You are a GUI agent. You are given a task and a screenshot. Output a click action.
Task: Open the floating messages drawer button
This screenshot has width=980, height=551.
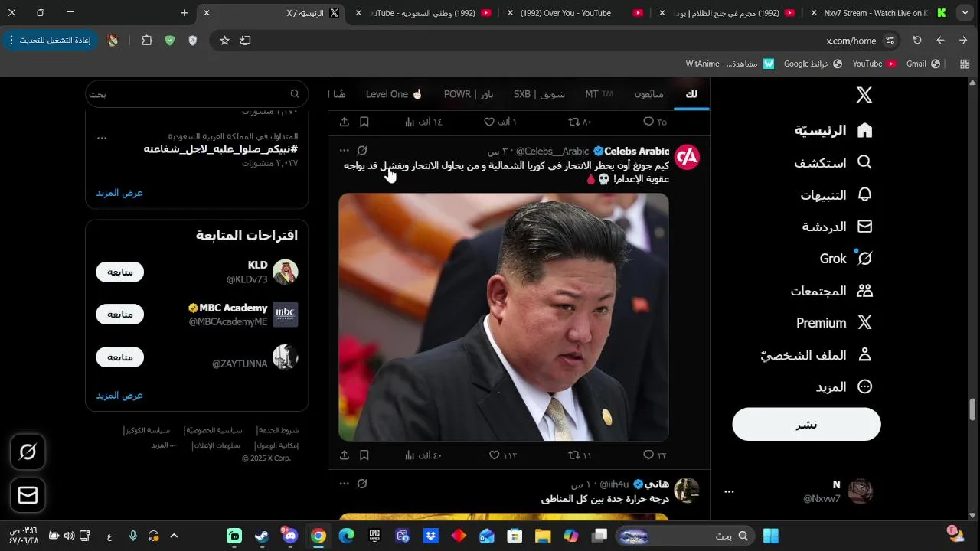coord(28,496)
